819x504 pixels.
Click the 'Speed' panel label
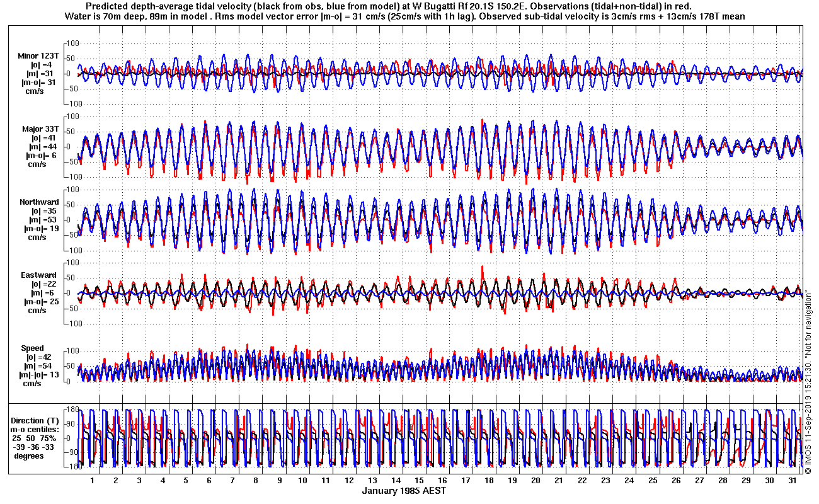click(x=33, y=348)
